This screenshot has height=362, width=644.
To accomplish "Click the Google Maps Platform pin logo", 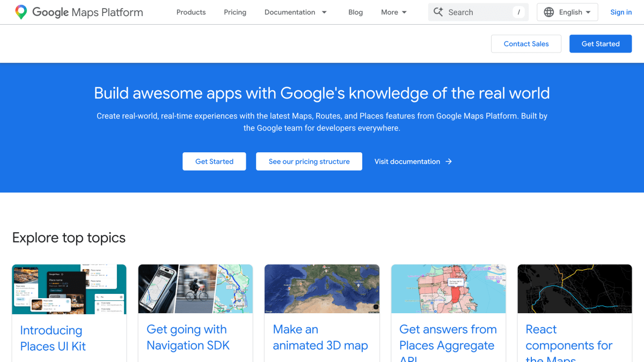I will click(21, 12).
